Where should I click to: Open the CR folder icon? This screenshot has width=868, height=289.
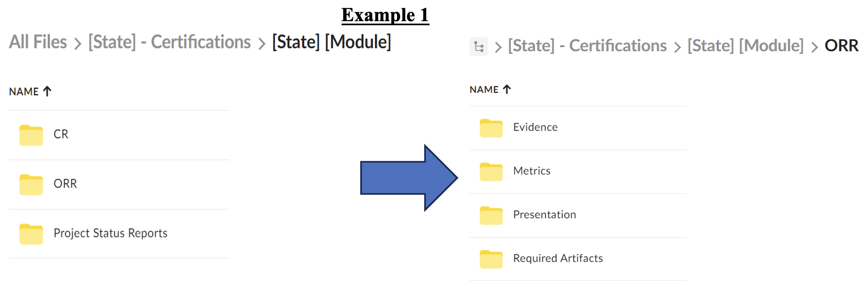click(x=31, y=134)
